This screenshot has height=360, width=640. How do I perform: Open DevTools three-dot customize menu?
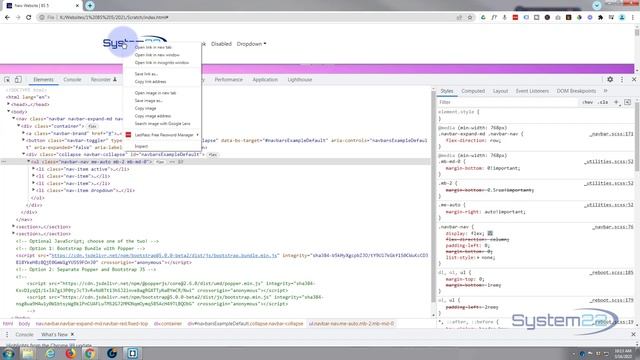(x=622, y=80)
